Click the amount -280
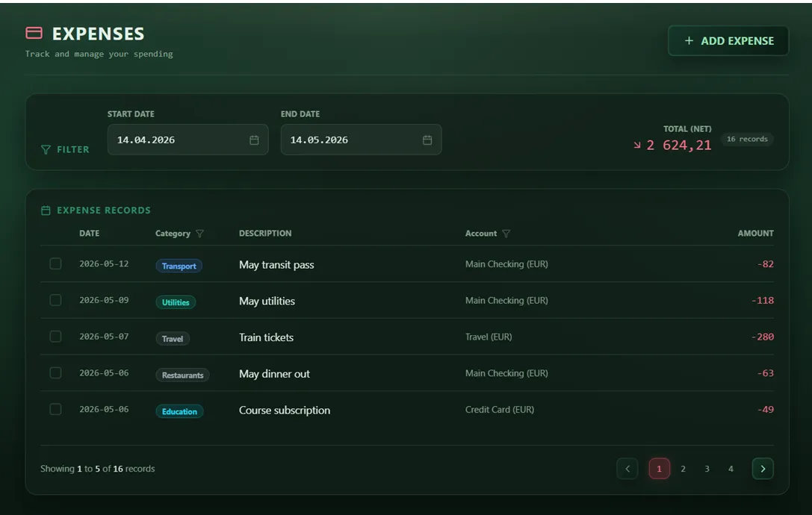Image resolution: width=812 pixels, height=515 pixels. pos(762,337)
